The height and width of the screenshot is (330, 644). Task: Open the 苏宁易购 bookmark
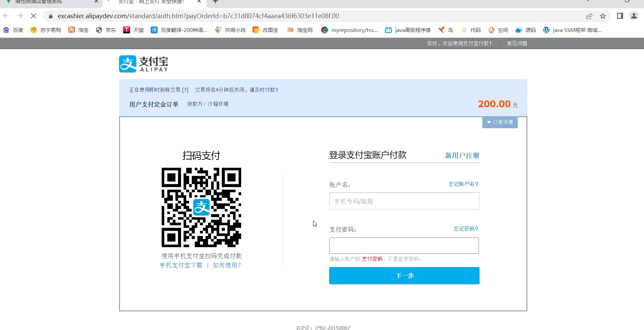[x=46, y=30]
